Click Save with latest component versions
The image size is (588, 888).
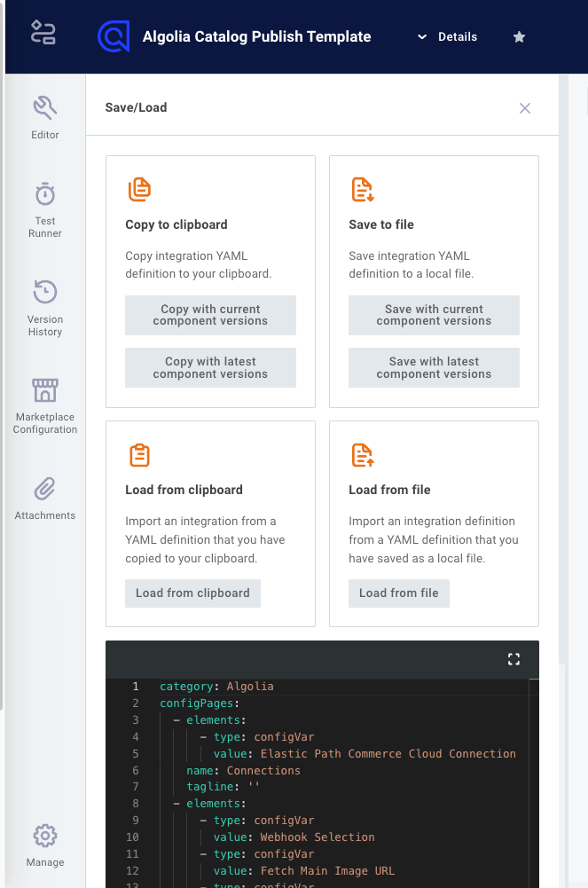pos(434,367)
